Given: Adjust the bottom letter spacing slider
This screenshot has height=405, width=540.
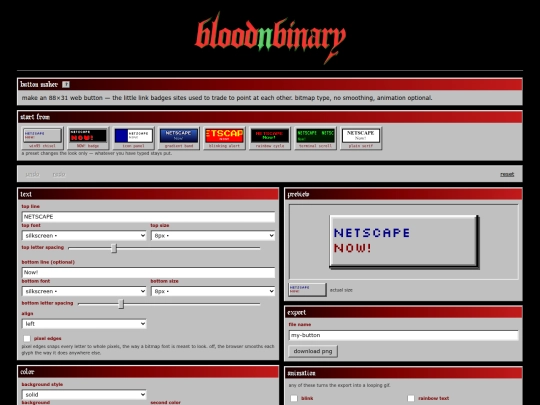Looking at the screenshot, I should pos(169,304).
